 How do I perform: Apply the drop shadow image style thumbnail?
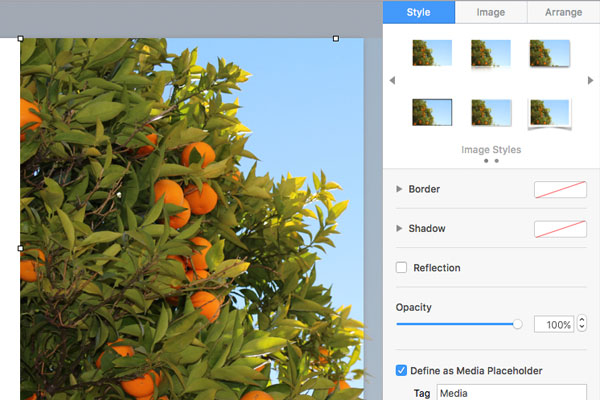[x=550, y=53]
